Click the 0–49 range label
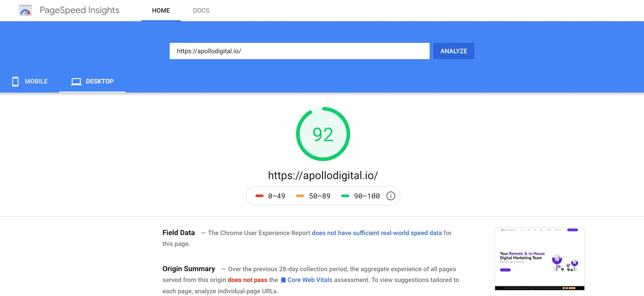This screenshot has height=296, width=644. [x=277, y=196]
